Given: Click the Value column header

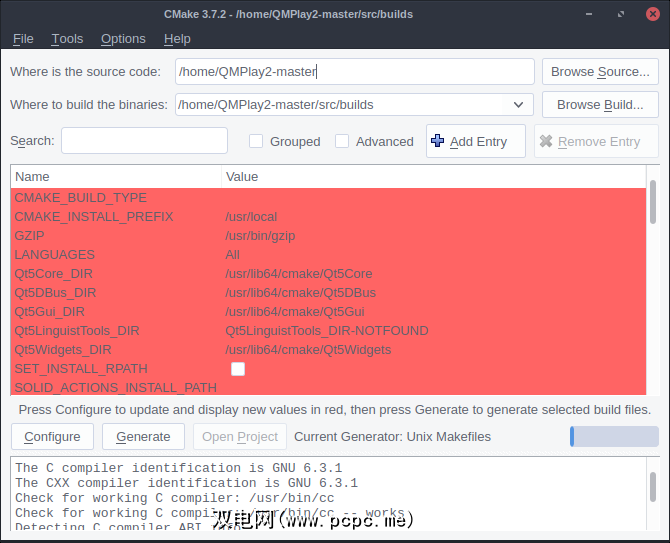Looking at the screenshot, I should point(434,176).
